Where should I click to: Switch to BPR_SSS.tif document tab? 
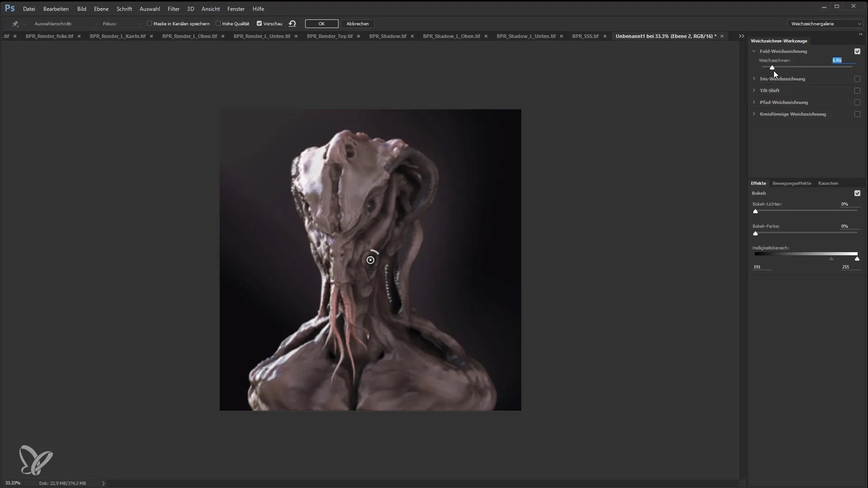585,36
